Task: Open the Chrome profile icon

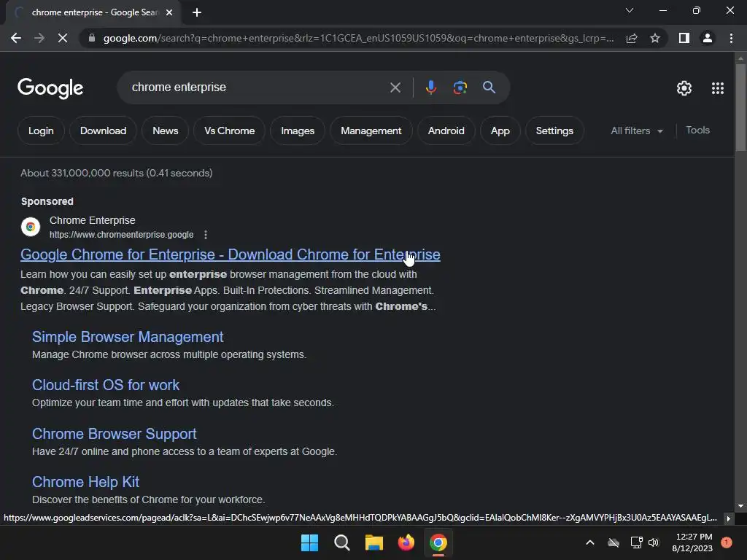Action: point(708,38)
